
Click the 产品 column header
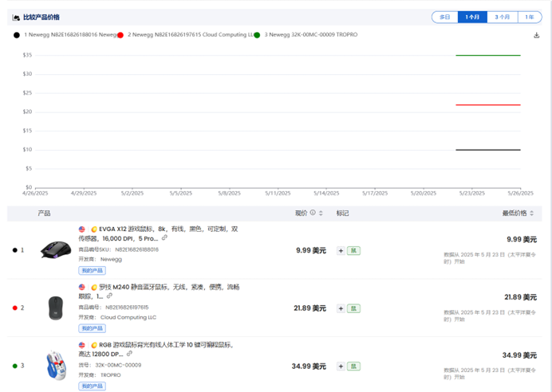pos(44,213)
